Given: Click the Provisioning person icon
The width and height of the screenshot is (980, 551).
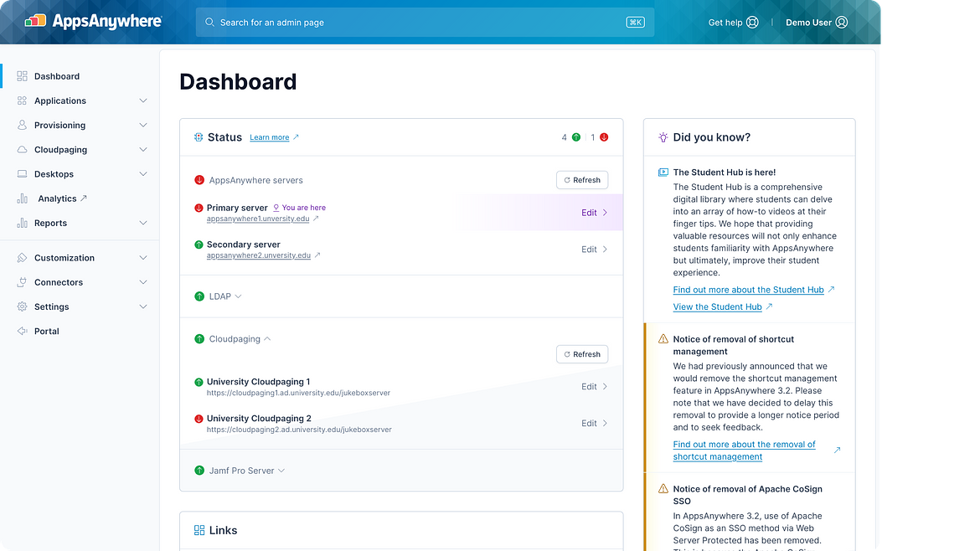Looking at the screenshot, I should (22, 125).
